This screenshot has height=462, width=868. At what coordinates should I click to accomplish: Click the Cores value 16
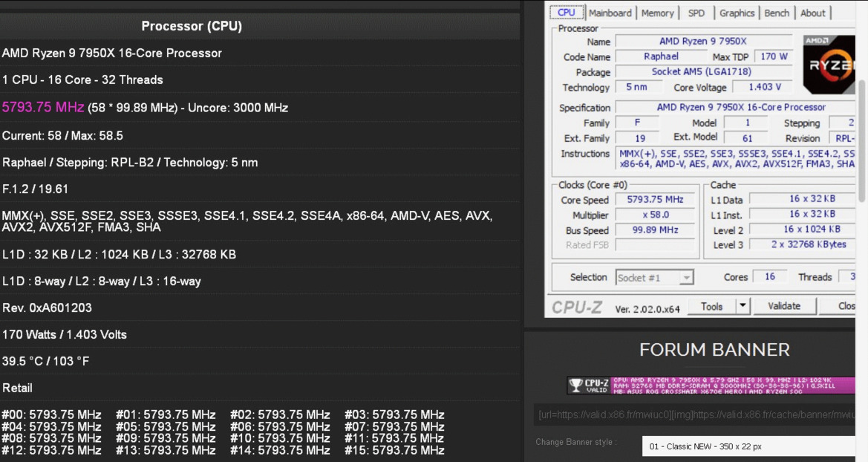770,276
